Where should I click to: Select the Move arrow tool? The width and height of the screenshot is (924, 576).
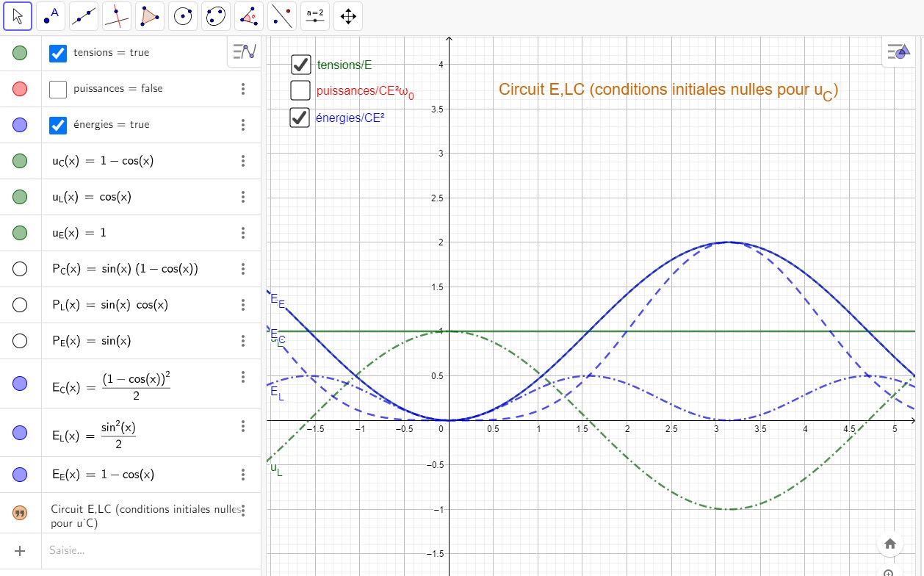[18, 16]
